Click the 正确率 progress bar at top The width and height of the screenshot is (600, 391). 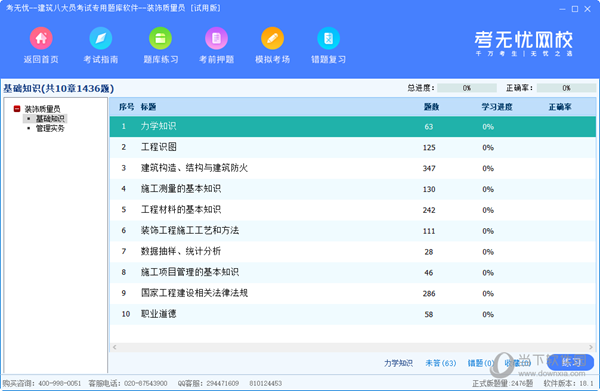[x=566, y=88]
